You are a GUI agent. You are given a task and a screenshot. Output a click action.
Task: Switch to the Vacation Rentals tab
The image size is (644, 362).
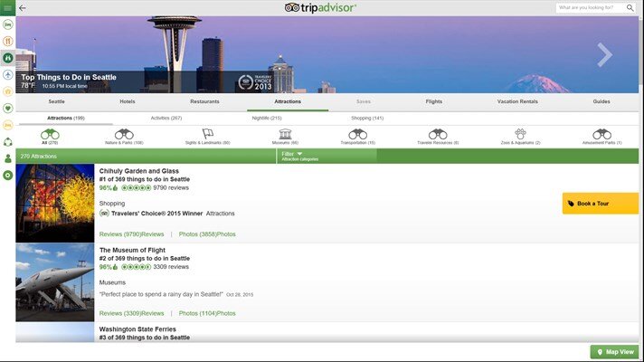[517, 101]
